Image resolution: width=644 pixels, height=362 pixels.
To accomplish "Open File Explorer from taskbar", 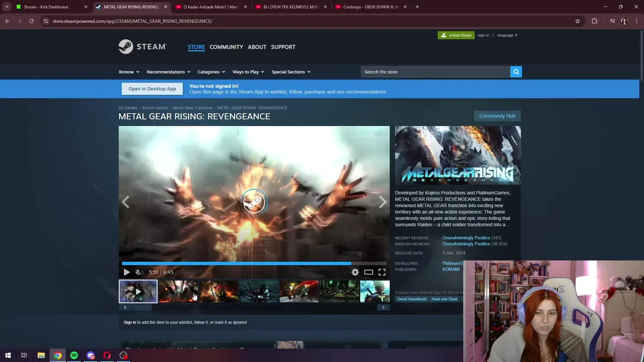I will pos(41,355).
